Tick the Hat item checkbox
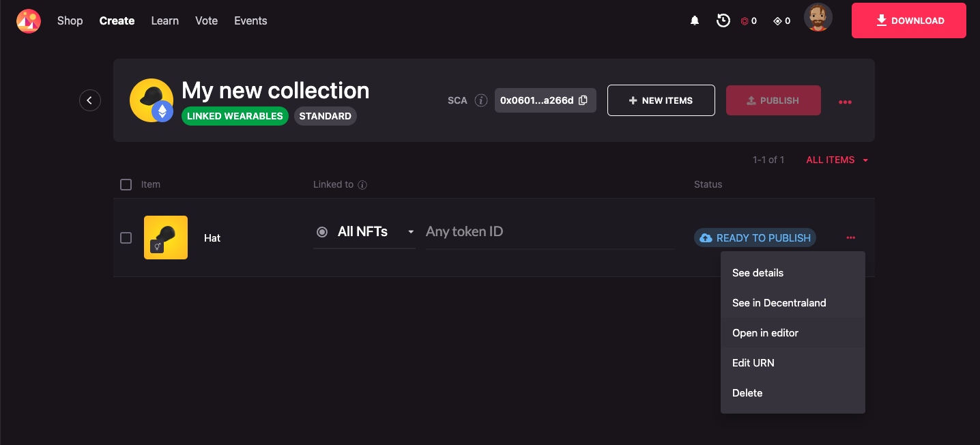The height and width of the screenshot is (445, 980). (x=126, y=238)
